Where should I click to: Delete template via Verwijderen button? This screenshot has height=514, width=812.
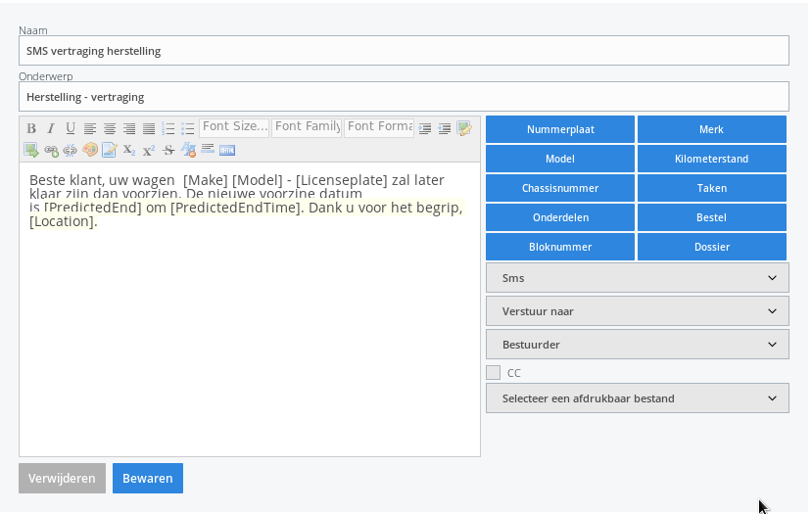(62, 479)
